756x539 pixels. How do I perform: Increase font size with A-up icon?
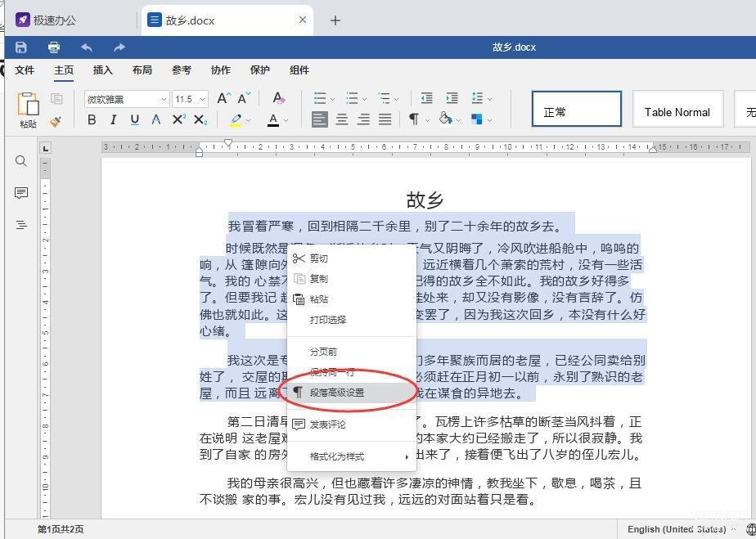223,98
